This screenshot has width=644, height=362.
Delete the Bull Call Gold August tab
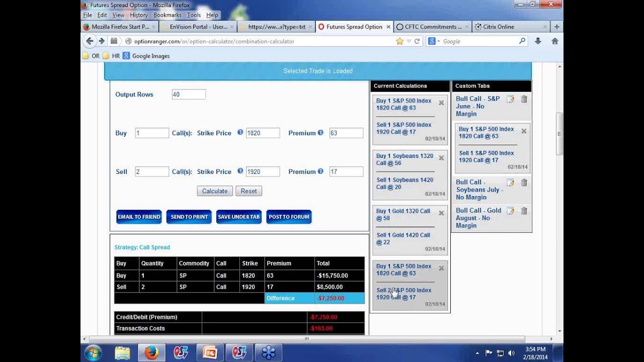click(x=524, y=211)
